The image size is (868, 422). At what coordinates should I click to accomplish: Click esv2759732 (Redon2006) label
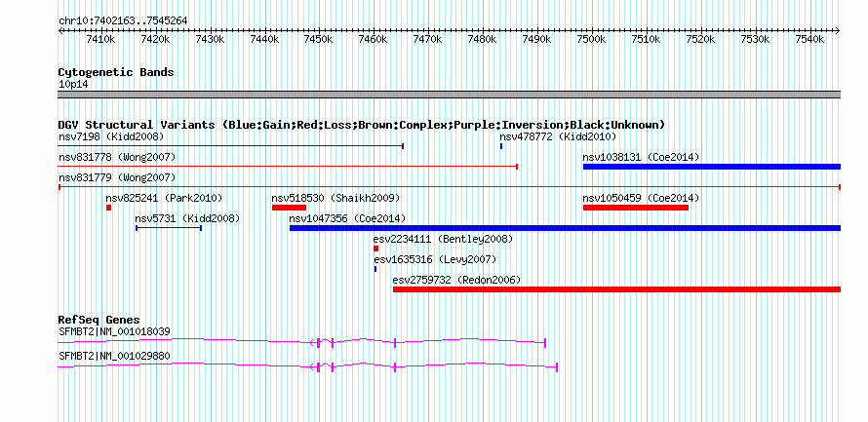[x=456, y=280]
